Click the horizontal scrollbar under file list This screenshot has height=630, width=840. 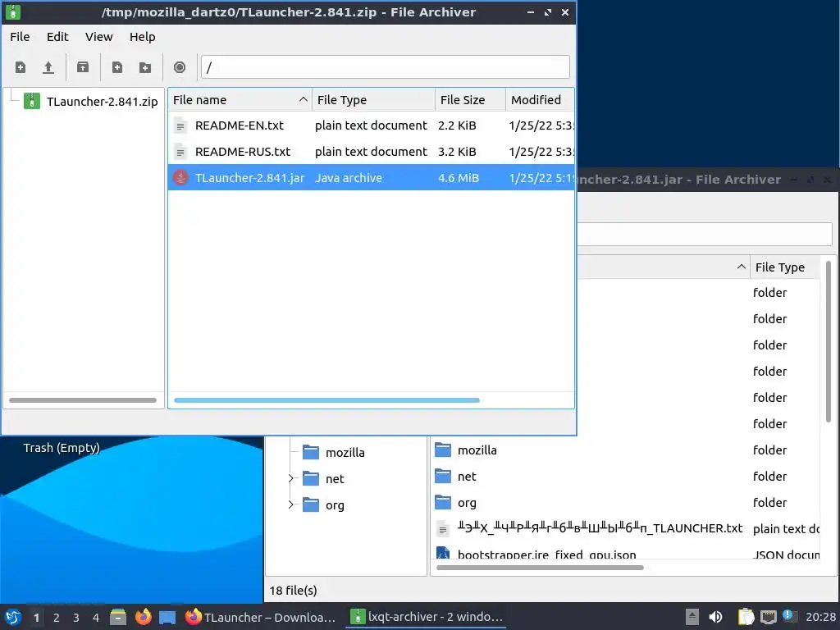(x=326, y=400)
